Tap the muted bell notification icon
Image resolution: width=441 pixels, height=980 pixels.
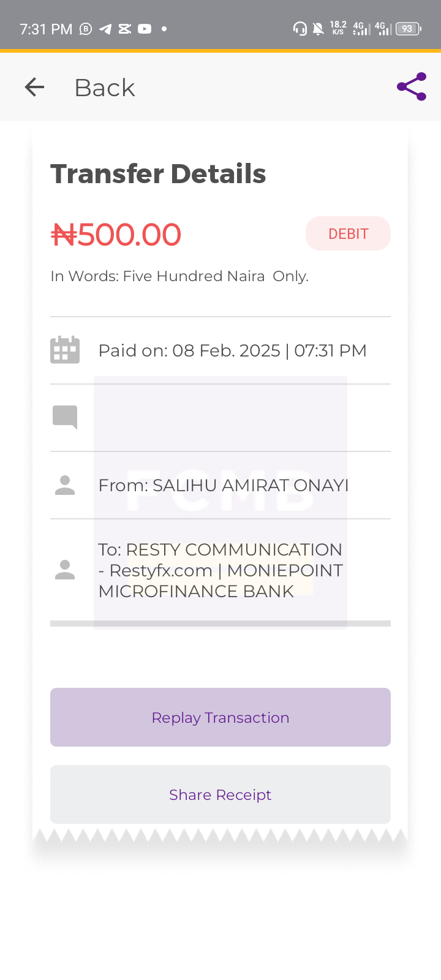point(318,29)
